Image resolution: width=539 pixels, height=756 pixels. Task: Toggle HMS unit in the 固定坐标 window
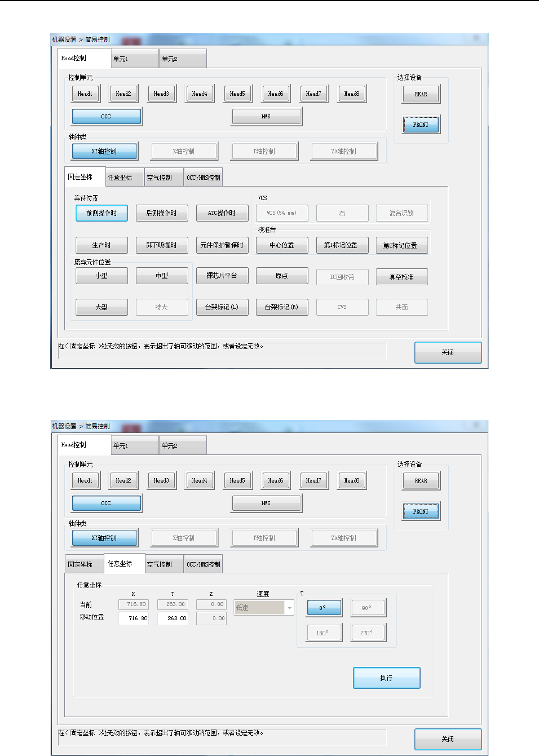pyautogui.click(x=266, y=117)
